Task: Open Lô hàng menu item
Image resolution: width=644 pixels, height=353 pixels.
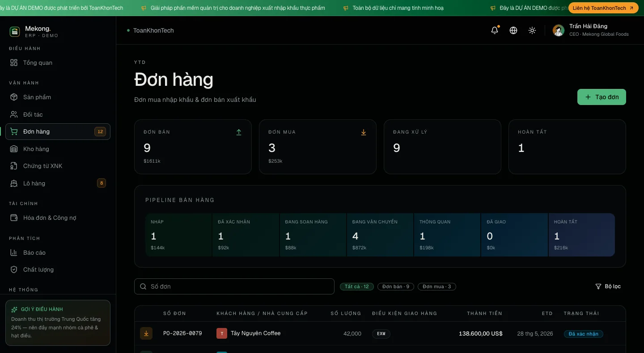Action: tap(58, 183)
